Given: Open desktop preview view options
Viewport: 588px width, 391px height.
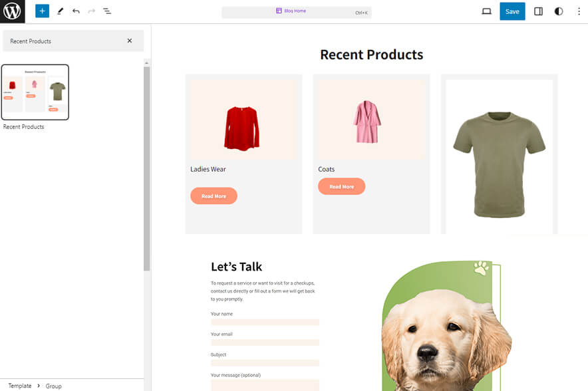Looking at the screenshot, I should point(486,11).
